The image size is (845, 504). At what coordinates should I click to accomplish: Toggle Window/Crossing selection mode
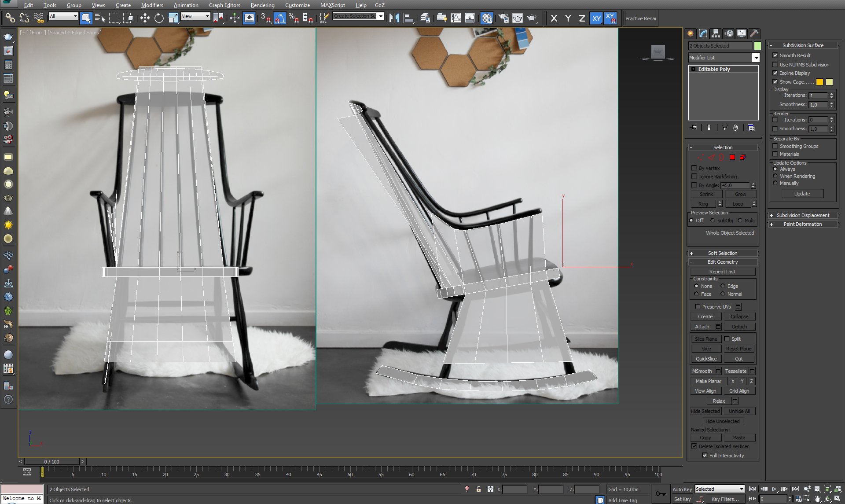pos(128,18)
